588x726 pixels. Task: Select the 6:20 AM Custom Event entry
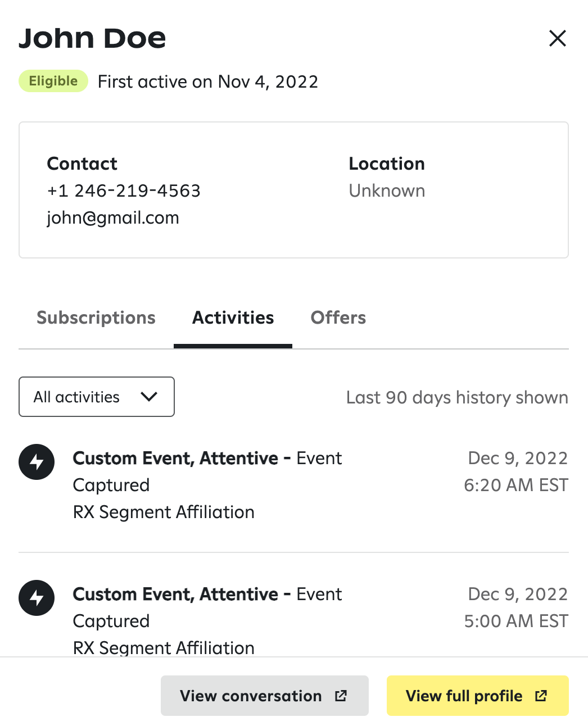pyautogui.click(x=207, y=459)
